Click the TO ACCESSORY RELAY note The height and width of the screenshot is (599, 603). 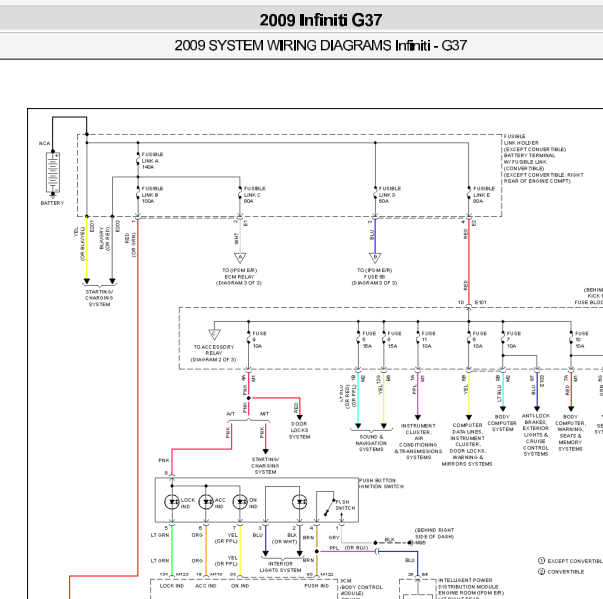click(x=214, y=353)
